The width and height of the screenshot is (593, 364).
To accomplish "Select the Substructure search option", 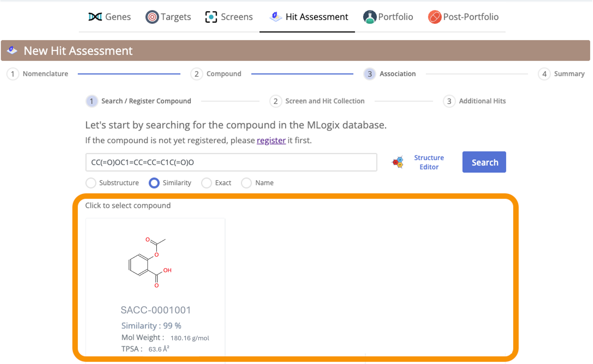I will pos(91,183).
